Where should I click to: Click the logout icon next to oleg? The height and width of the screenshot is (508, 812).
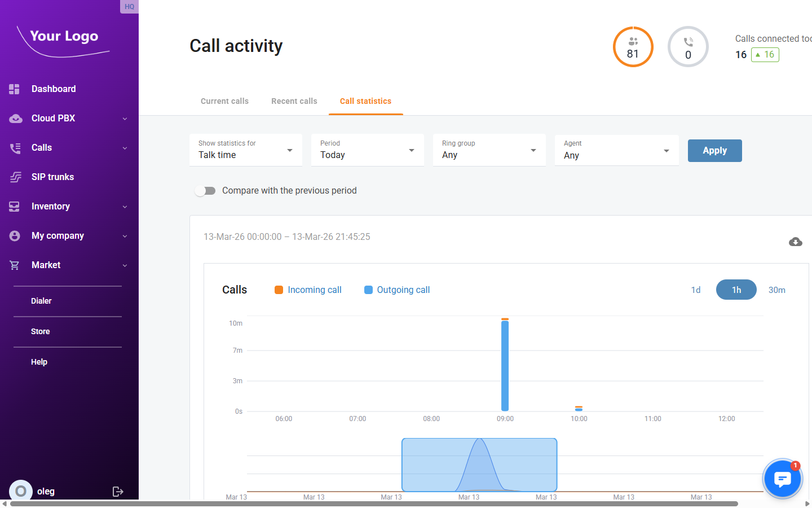coord(118,491)
